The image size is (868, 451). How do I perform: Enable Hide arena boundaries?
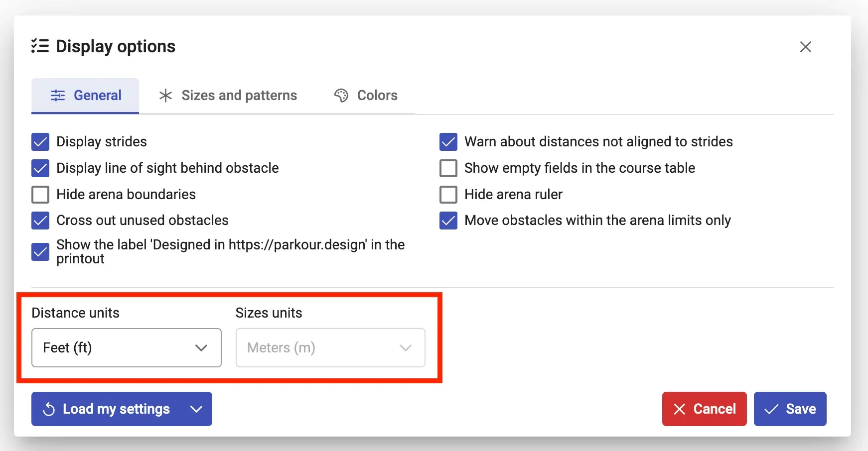[40, 195]
